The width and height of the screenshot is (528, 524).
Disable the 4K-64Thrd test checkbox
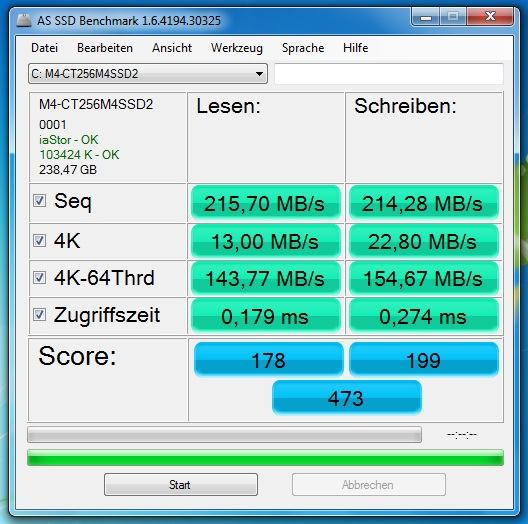(39, 278)
